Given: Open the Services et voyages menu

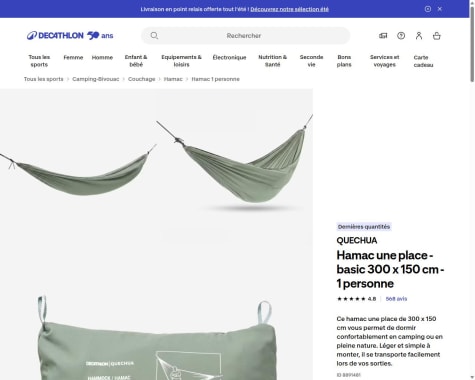Looking at the screenshot, I should (x=384, y=61).
